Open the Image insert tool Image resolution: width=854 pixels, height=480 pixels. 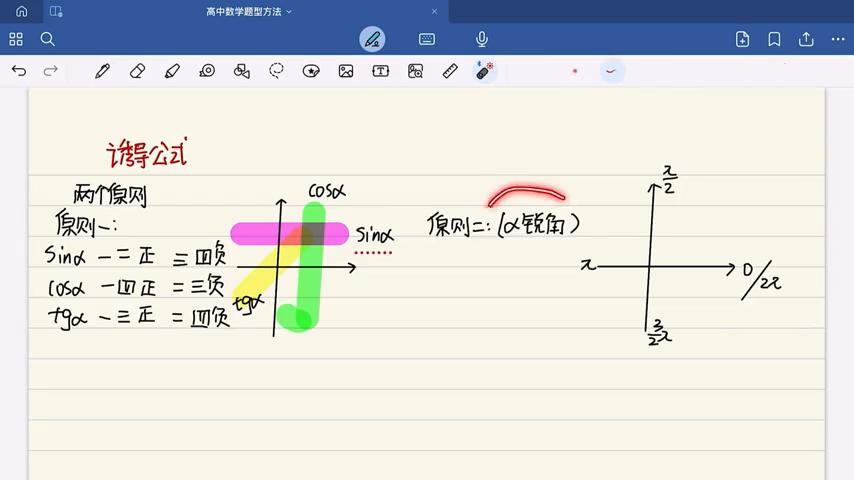pyautogui.click(x=346, y=71)
